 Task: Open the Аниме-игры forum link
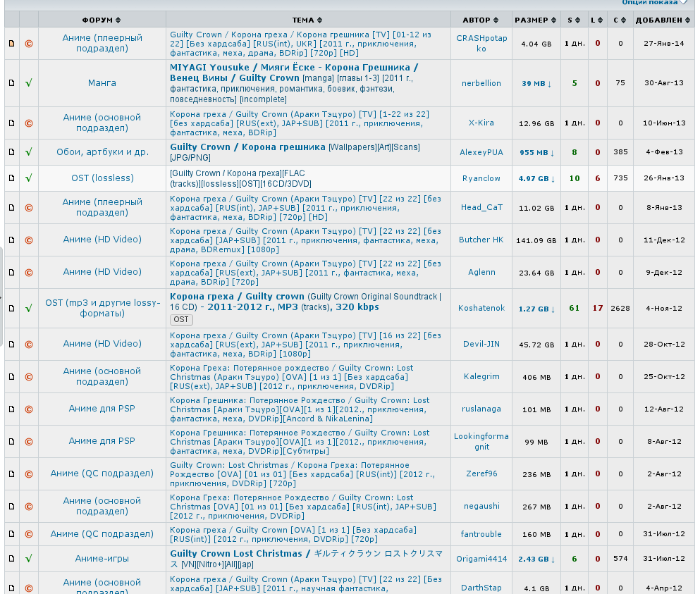(x=102, y=558)
